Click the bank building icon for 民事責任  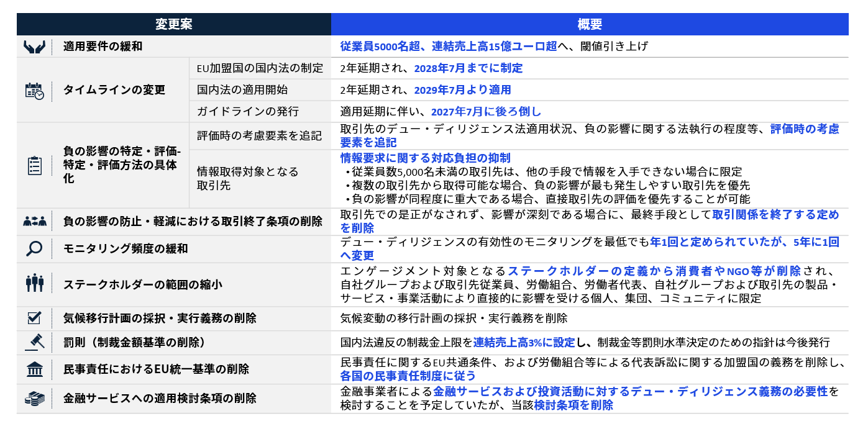pyautogui.click(x=35, y=369)
